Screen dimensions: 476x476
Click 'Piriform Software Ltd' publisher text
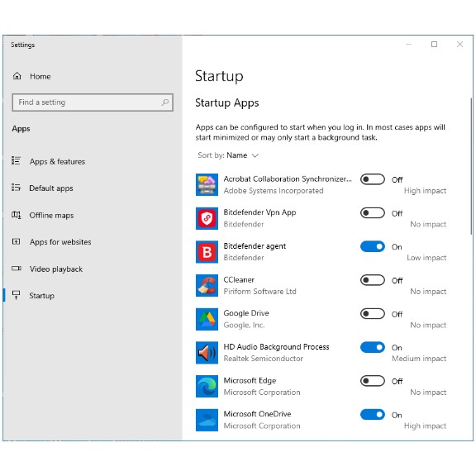[259, 292]
